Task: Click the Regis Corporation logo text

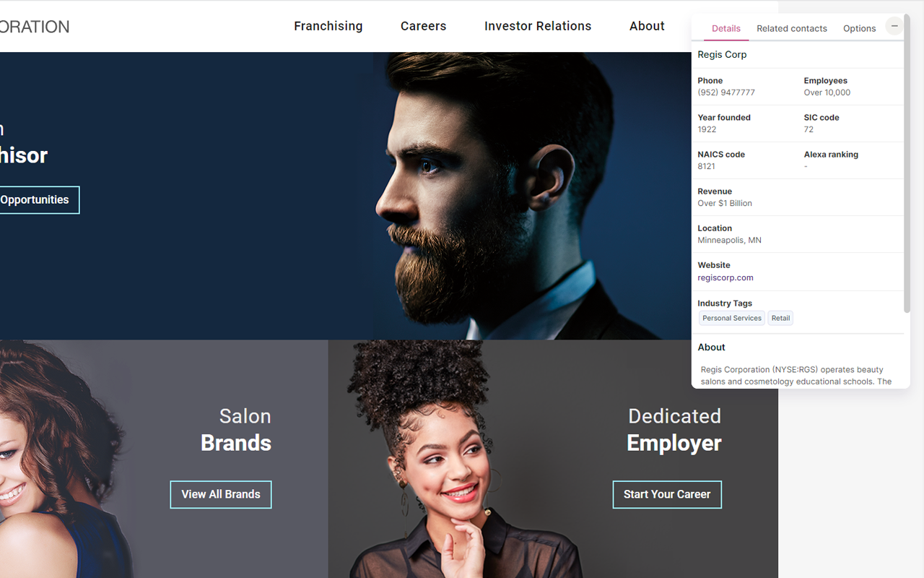Action: point(35,27)
